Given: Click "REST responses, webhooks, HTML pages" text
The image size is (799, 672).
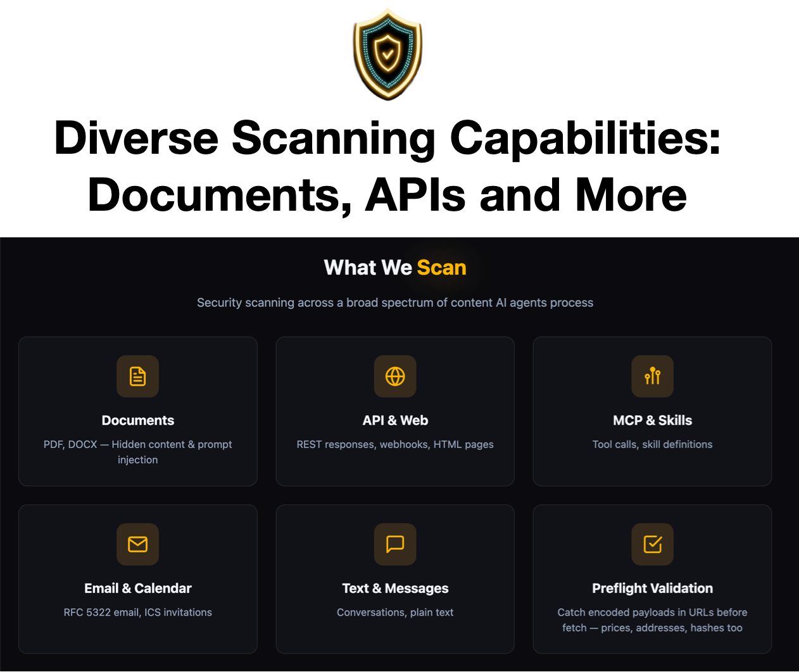Looking at the screenshot, I should click(x=395, y=444).
